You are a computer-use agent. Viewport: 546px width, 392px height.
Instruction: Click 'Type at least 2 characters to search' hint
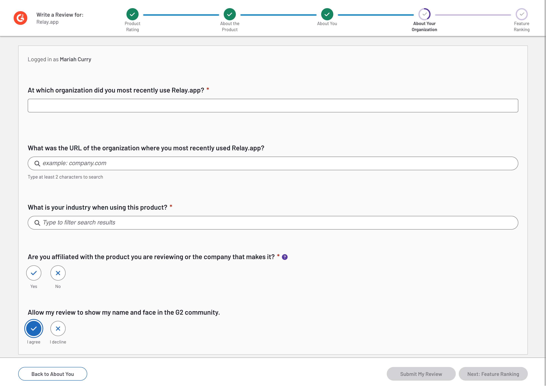65,177
